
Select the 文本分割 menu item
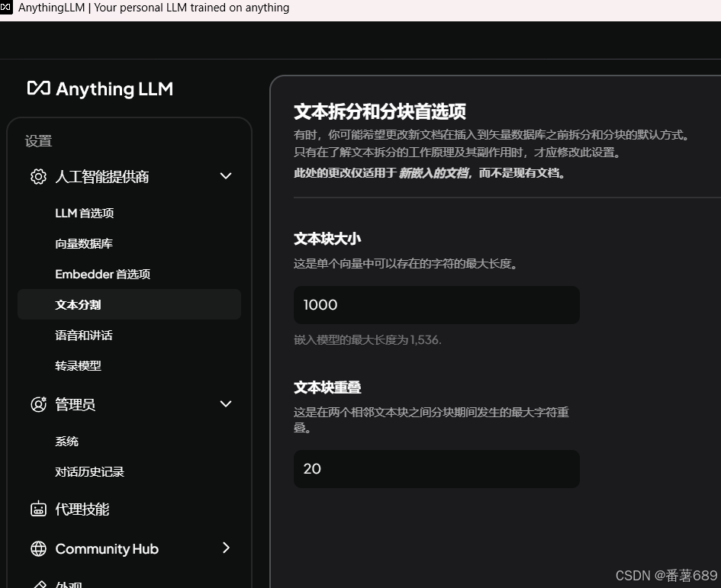pyautogui.click(x=129, y=304)
